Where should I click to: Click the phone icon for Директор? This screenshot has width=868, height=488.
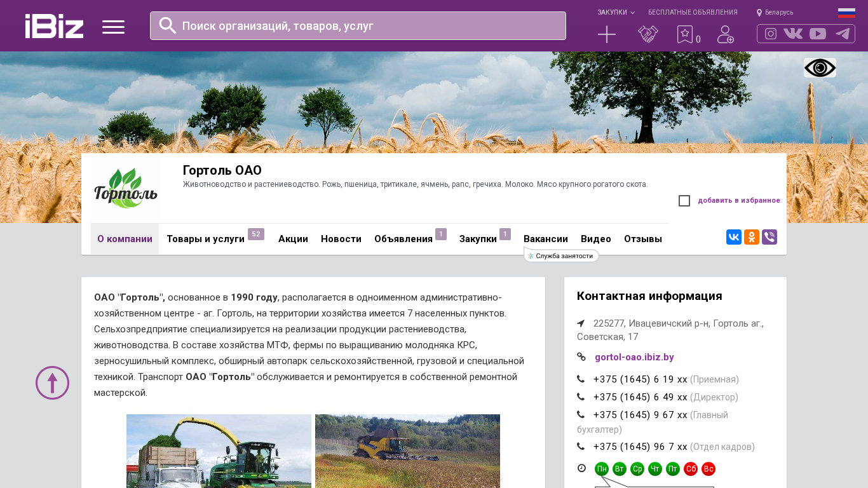(x=581, y=396)
